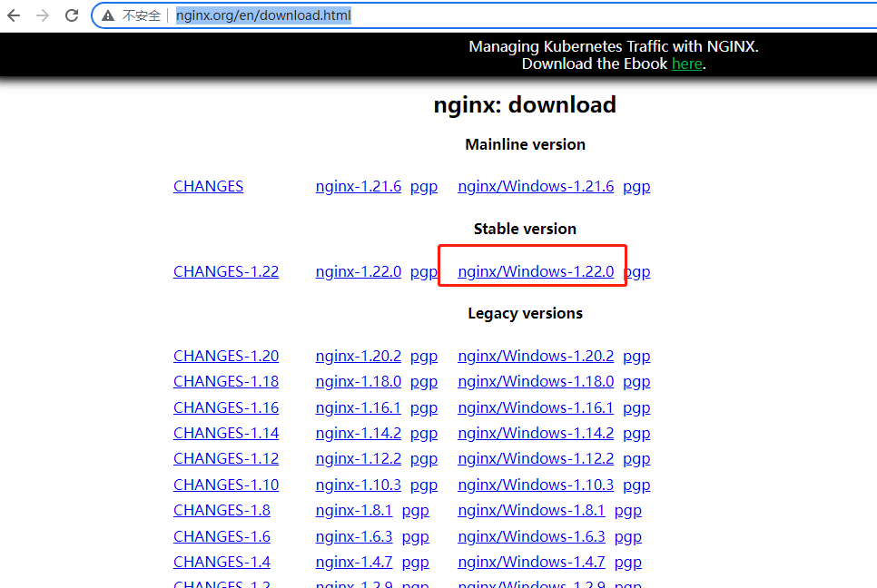Download nginx/Windows-1.21.6
The image size is (877, 588).
click(536, 186)
